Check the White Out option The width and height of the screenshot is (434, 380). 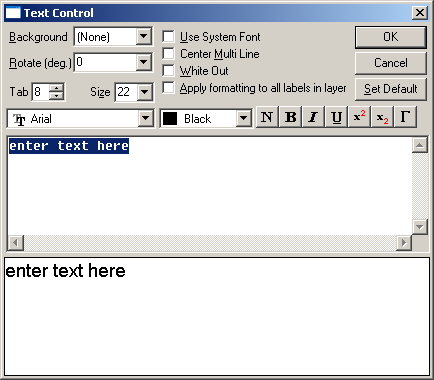(168, 71)
